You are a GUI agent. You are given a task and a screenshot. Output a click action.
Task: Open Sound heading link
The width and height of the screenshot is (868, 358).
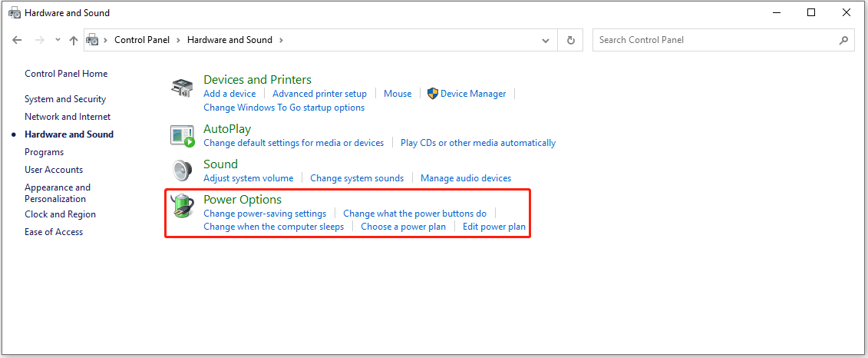(221, 164)
